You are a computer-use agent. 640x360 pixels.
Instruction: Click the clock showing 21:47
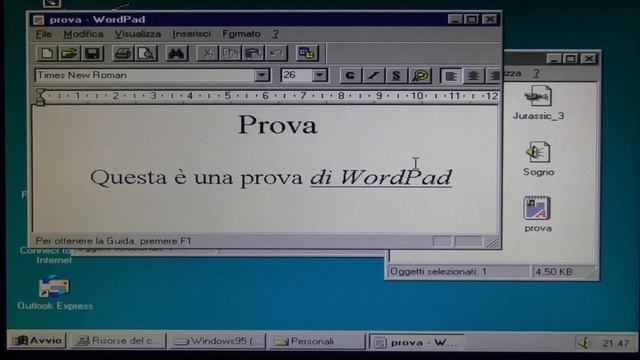coord(616,343)
